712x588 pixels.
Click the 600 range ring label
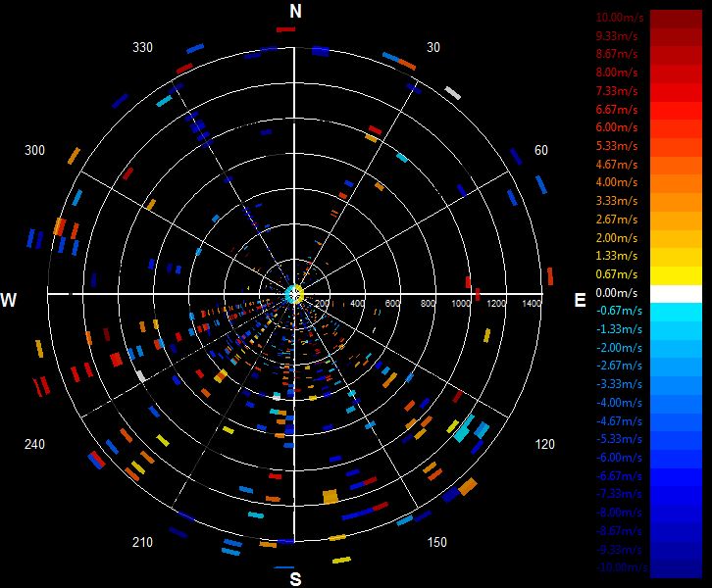click(x=393, y=303)
